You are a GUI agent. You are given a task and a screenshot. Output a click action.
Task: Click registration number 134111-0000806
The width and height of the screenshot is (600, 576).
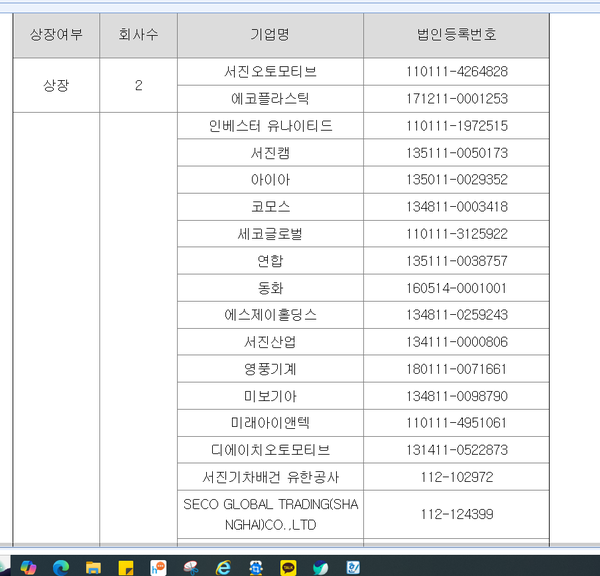(x=457, y=342)
